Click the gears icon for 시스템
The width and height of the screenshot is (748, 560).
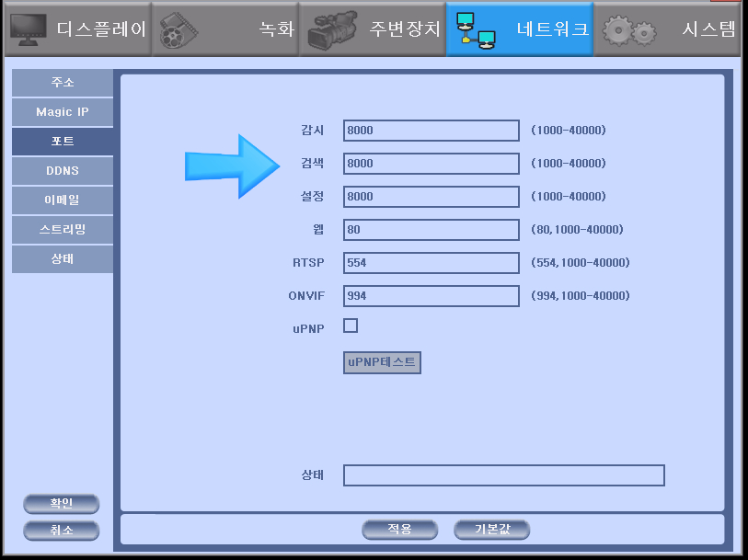(x=628, y=31)
